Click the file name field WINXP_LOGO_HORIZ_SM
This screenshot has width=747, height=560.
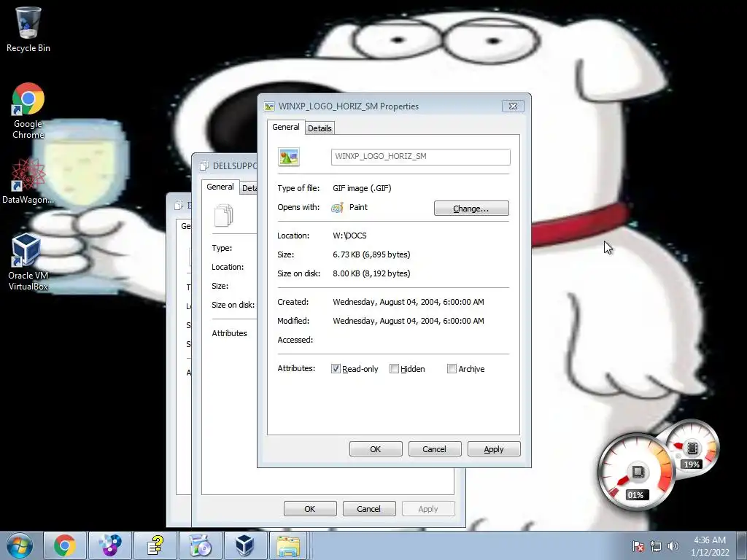(x=421, y=157)
